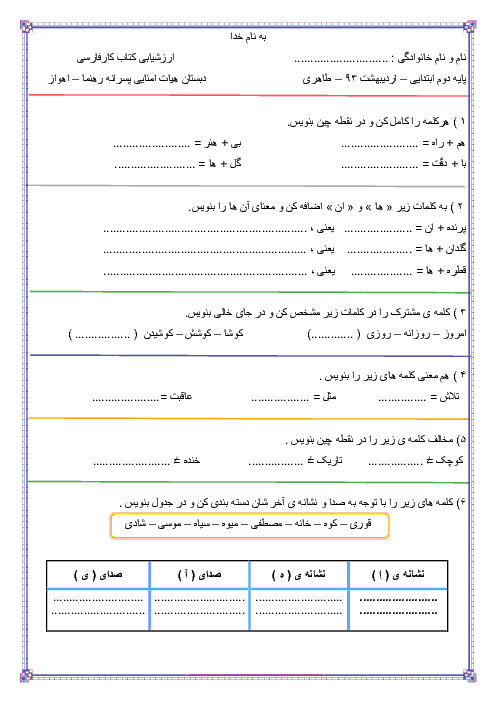Click the opposite-word blank after "تاریک ≠"
Image resolution: width=496 pixels, height=702 pixels.
point(276,463)
